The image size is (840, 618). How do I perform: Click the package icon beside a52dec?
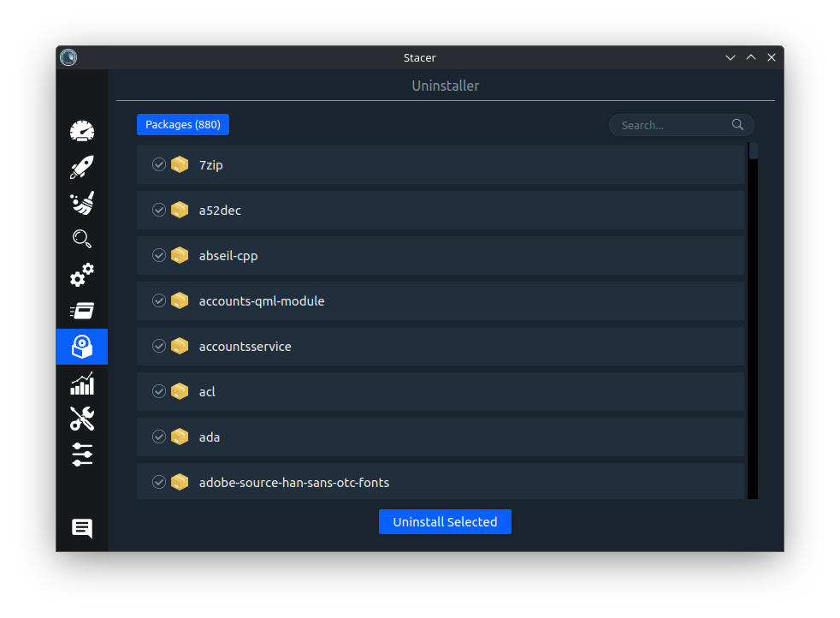[180, 210]
